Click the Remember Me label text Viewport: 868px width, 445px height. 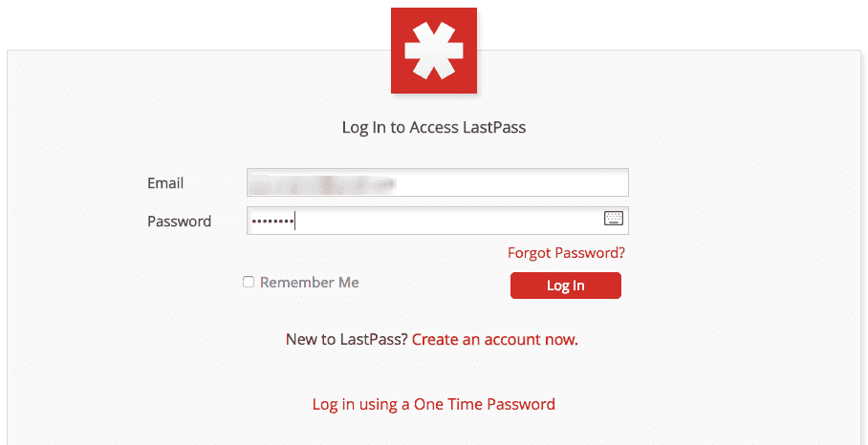point(310,283)
